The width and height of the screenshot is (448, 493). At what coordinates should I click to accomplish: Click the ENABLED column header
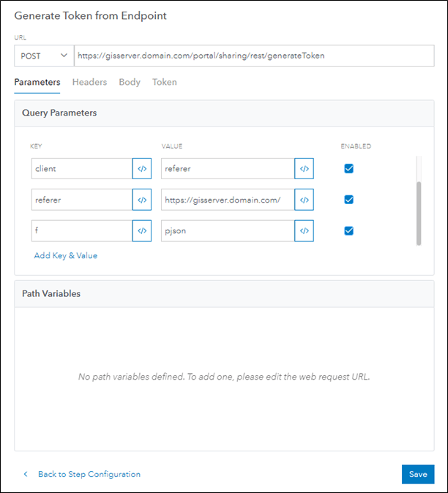[356, 146]
